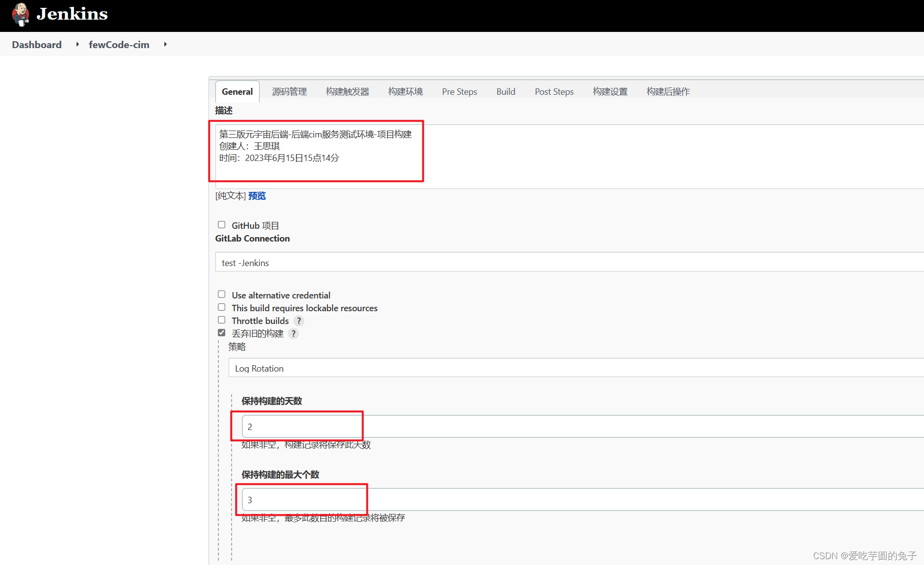Viewport: 924px width, 565px height.
Task: Show help for Throttle builds
Action: (x=299, y=321)
